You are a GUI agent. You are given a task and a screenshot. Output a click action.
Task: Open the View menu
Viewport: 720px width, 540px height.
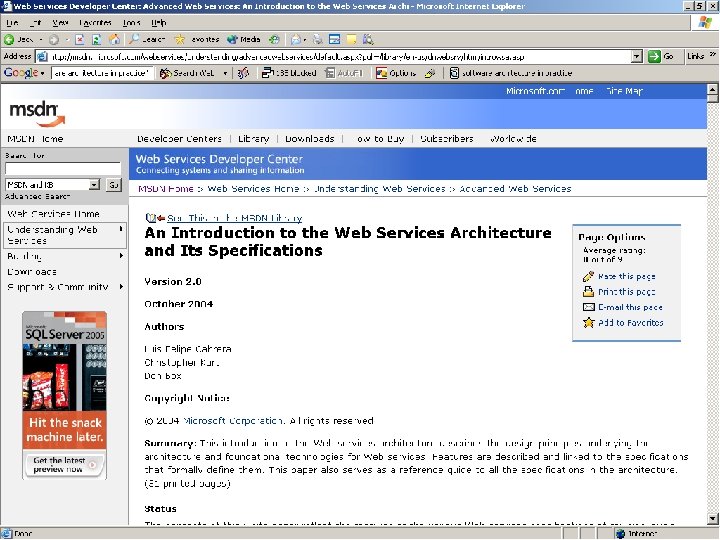(60, 22)
